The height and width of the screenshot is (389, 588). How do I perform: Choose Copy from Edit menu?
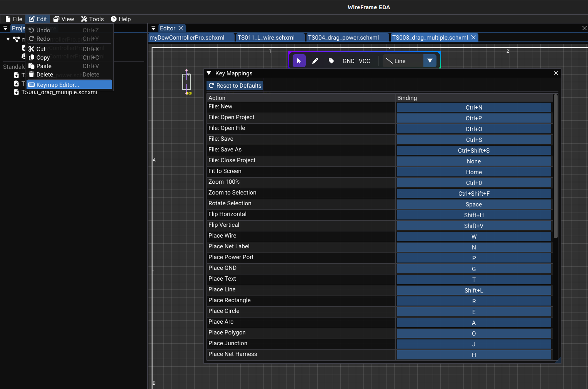[69, 57]
